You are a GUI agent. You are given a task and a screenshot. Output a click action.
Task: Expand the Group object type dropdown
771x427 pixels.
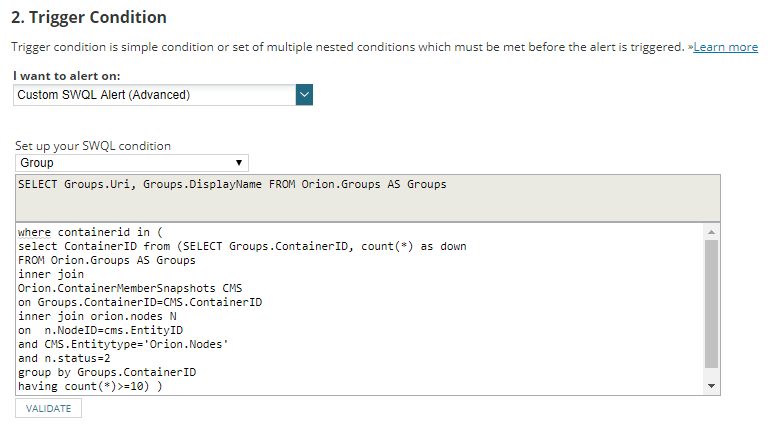(x=132, y=163)
